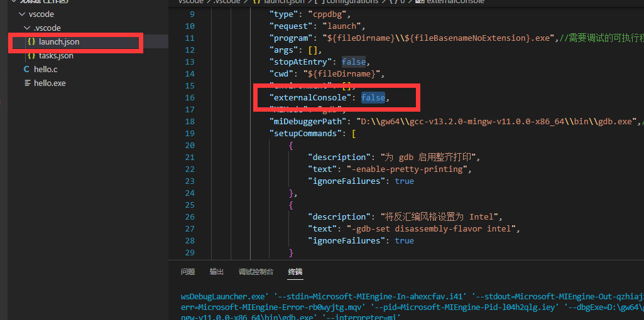Screen dimensions: 644x320
Task: Click the true value on line 23
Action: 404,181
